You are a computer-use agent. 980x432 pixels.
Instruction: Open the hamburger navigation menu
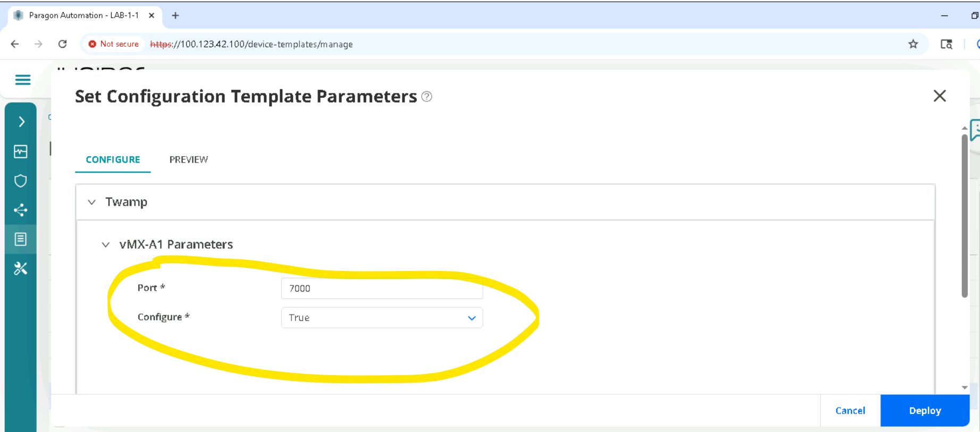click(22, 80)
